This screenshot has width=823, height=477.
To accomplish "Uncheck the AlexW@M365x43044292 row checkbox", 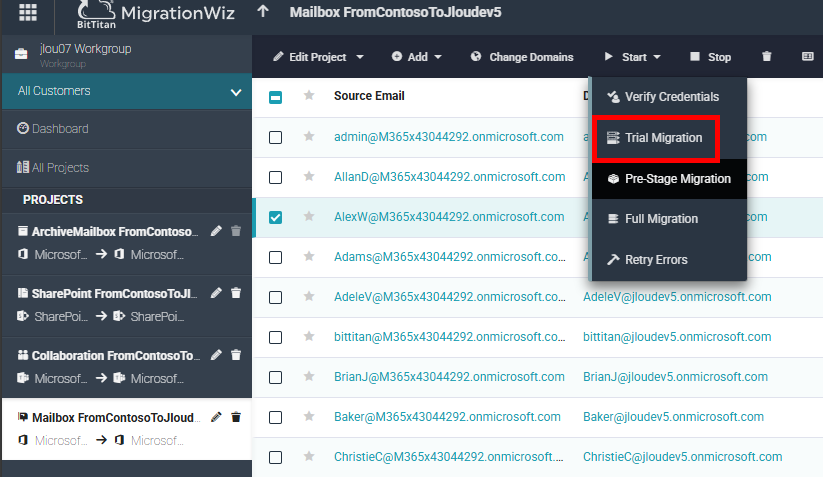I will 276,217.
